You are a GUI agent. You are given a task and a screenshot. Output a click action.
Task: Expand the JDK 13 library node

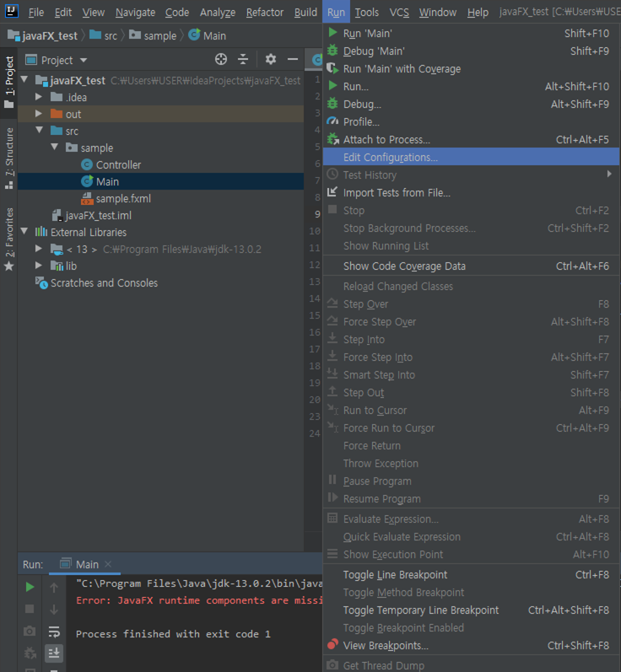[39, 249]
